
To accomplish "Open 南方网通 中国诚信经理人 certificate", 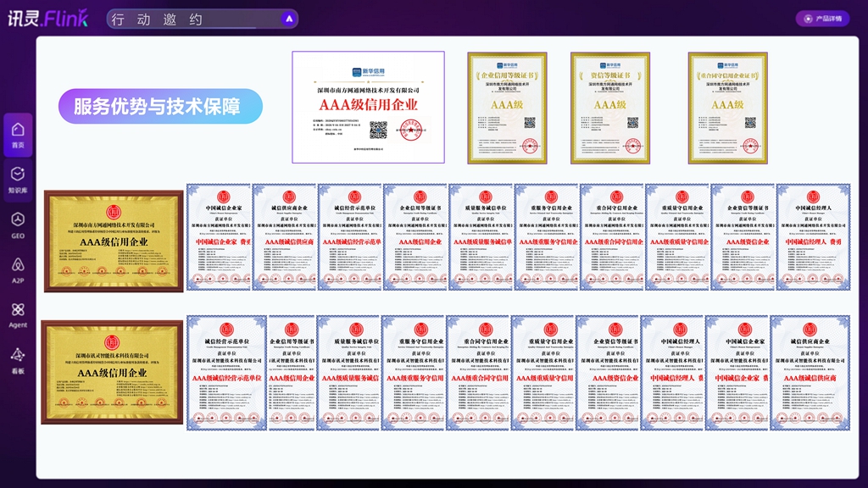I will point(813,237).
